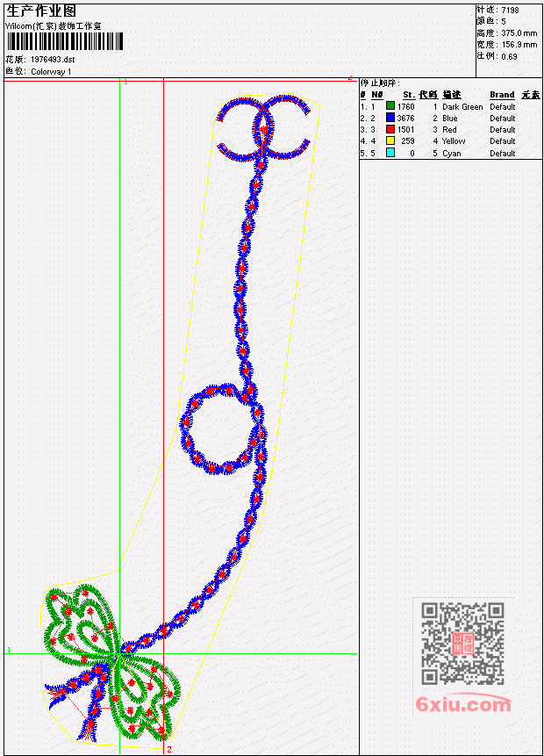Click the 'Dark Green' description cell
This screenshot has height=756, width=544.
click(462, 106)
